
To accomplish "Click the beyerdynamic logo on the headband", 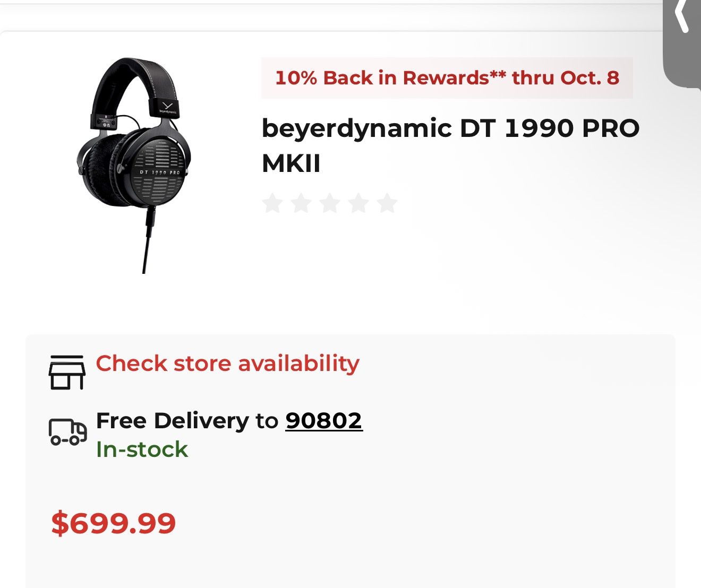I will click(x=168, y=109).
